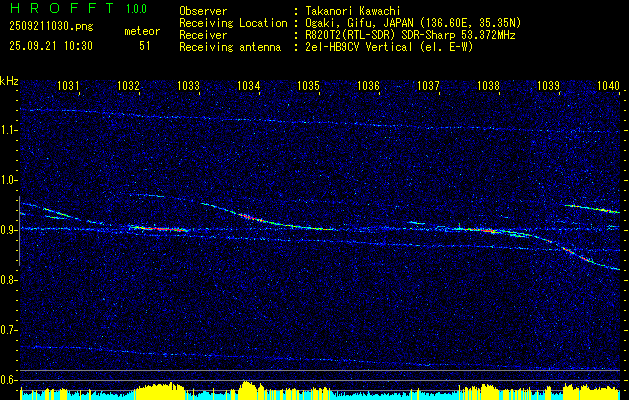
Task: Select the R820T2(RTL-SDR) SDR-Sharp 53.372MHz text
Action: point(410,35)
